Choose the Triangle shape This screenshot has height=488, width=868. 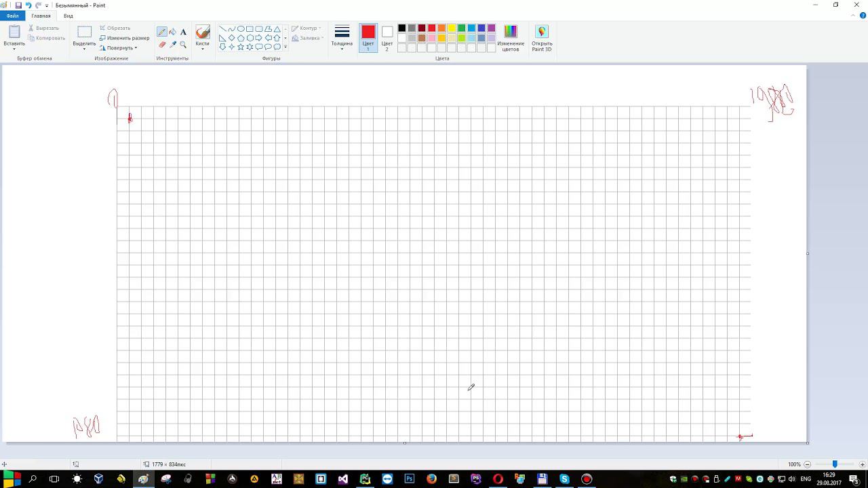coord(277,29)
